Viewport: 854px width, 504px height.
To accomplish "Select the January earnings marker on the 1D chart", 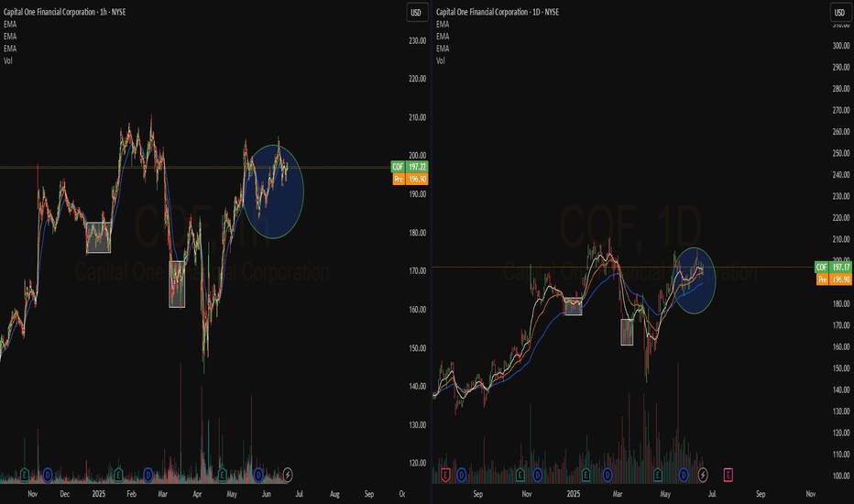I will pos(586,475).
